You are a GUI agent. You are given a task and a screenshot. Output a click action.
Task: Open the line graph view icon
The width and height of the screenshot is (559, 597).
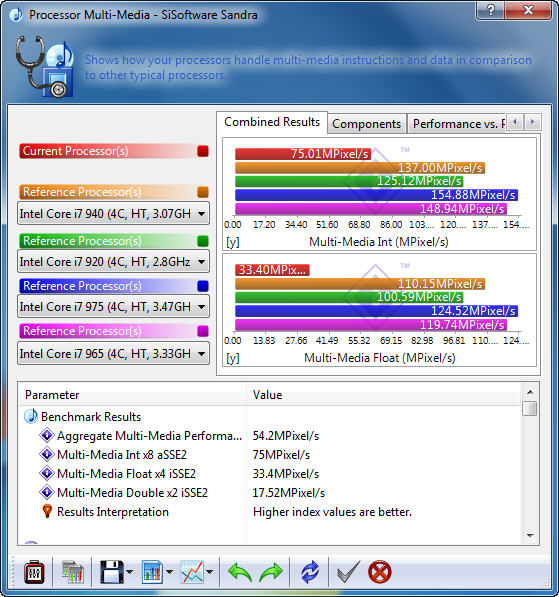tap(192, 571)
